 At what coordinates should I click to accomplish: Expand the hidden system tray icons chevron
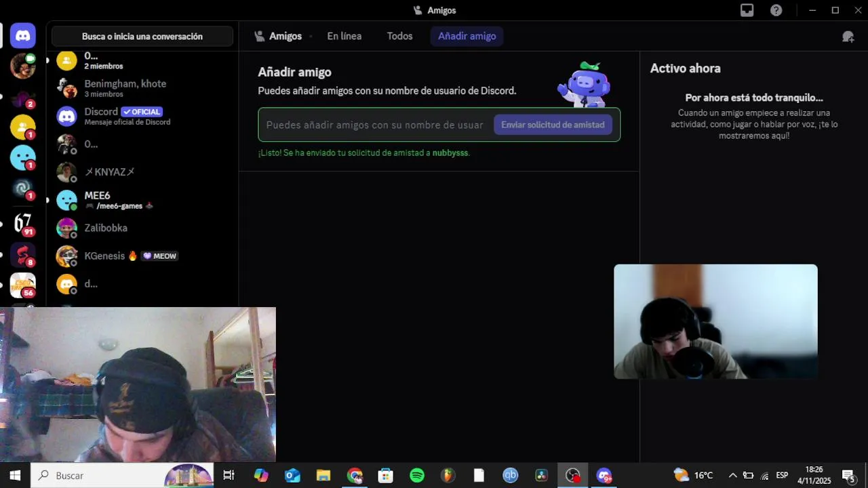point(732,475)
